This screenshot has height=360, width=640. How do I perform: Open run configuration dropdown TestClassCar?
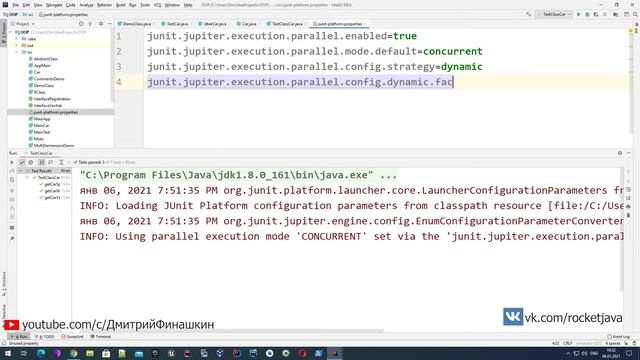click(x=554, y=14)
